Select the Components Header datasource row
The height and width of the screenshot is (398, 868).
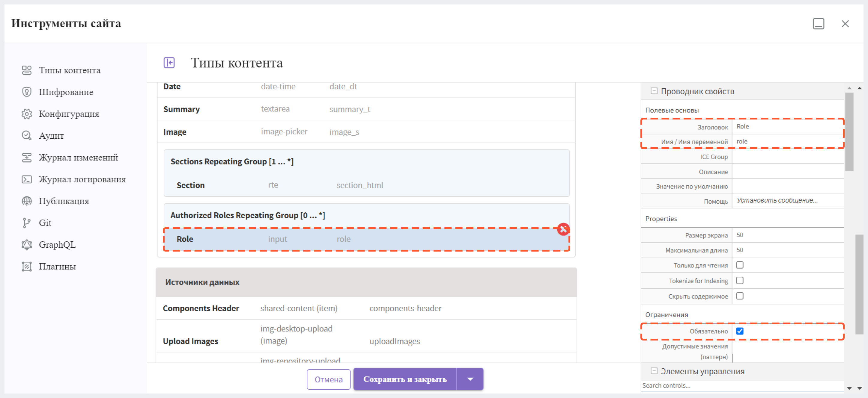click(366, 308)
